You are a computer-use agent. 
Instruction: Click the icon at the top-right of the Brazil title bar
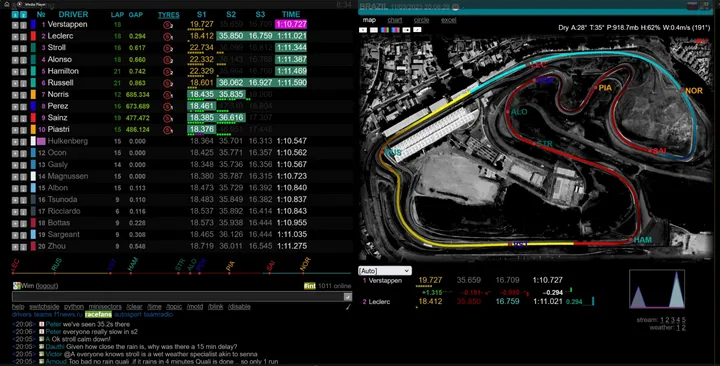705,6
